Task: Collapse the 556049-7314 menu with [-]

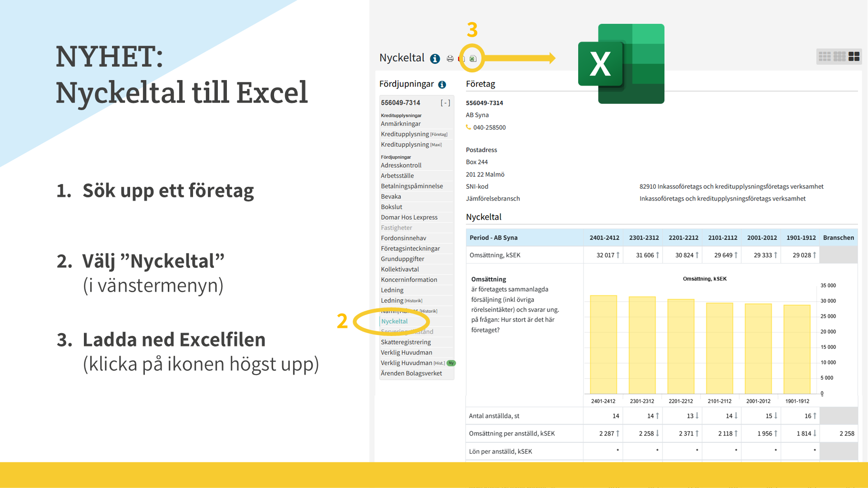Action: pyautogui.click(x=445, y=103)
